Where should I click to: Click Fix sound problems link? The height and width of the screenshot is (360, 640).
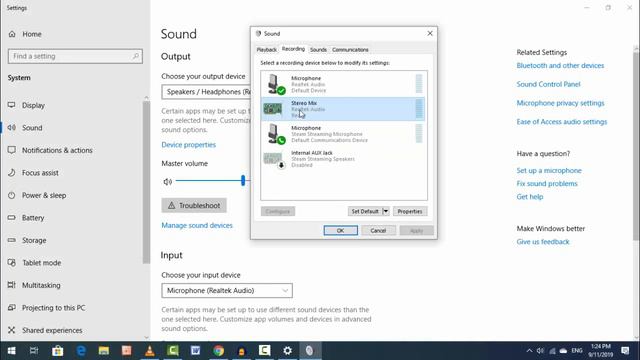pyautogui.click(x=547, y=183)
